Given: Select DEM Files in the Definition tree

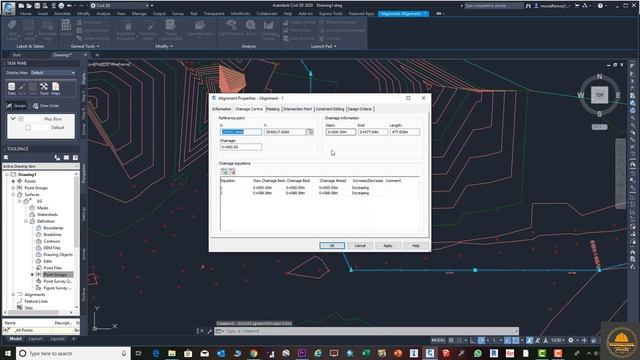Looking at the screenshot, I should coord(52,248).
